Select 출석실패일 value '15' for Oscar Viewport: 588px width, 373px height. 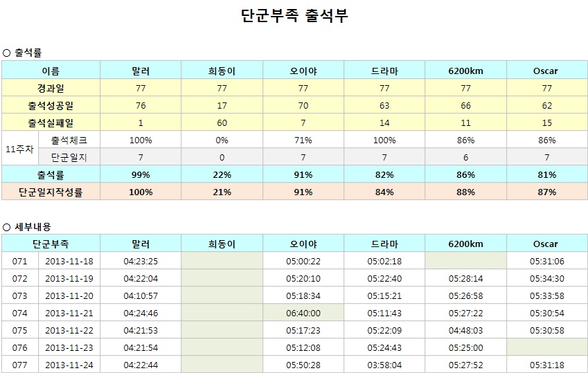point(546,123)
